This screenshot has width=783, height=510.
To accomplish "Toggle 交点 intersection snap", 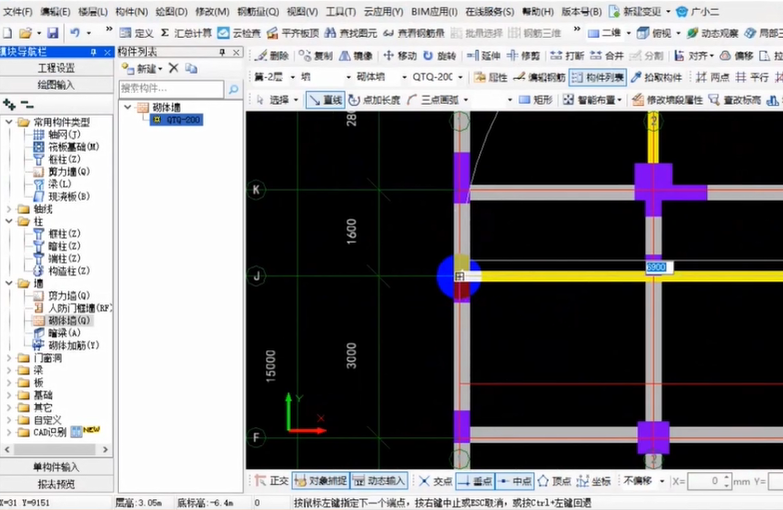I will (435, 481).
